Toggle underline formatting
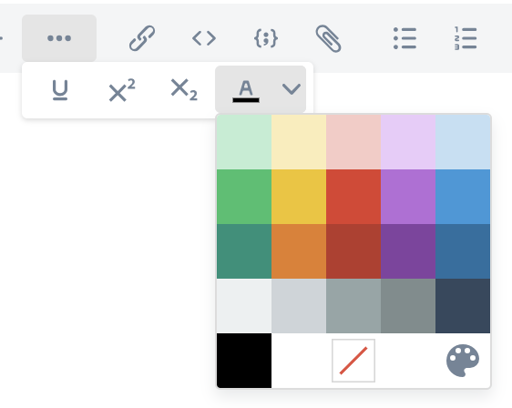Image resolution: width=512 pixels, height=408 pixels. coord(60,90)
